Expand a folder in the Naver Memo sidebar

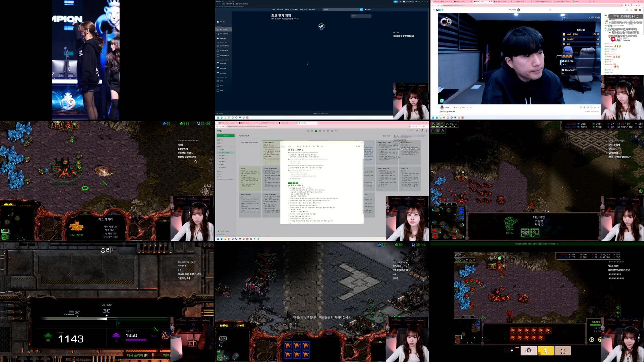click(218, 150)
